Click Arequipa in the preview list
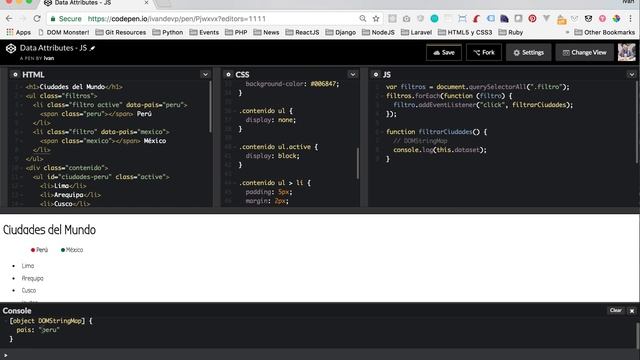This screenshot has width=640, height=360. (x=32, y=278)
